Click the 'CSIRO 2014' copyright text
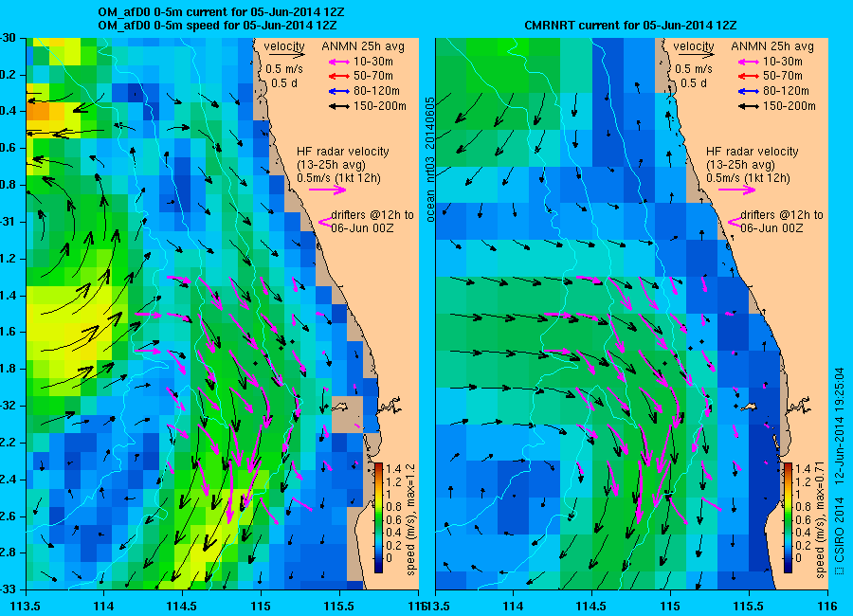This screenshot has height=616, width=853. coord(840,530)
